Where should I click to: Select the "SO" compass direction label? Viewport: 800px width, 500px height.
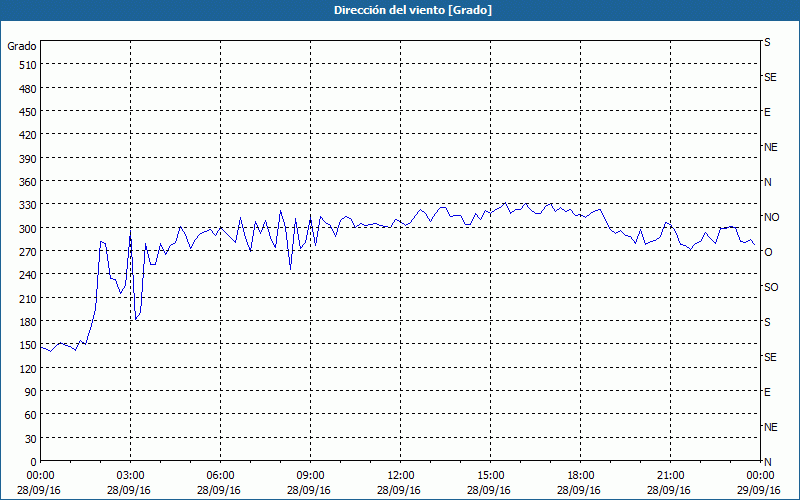tap(771, 287)
